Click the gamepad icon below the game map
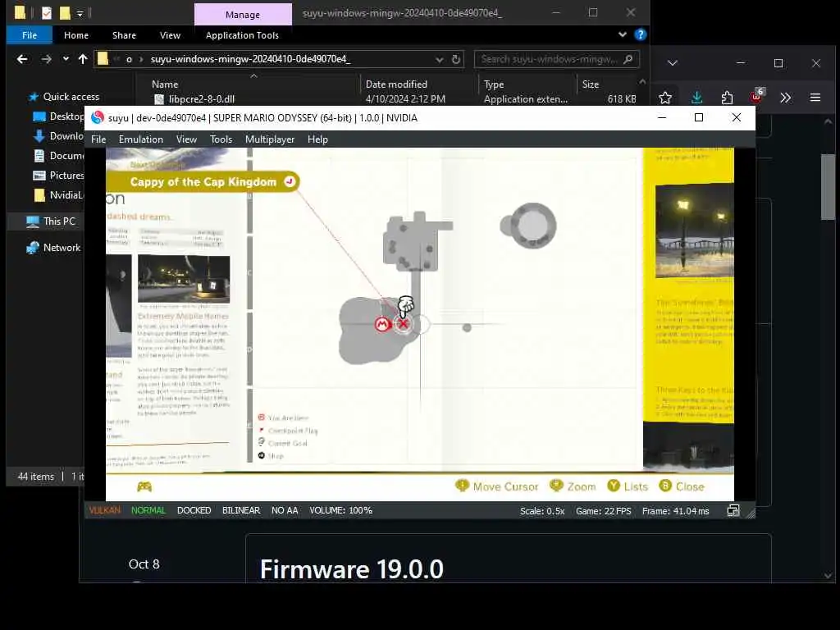This screenshot has height=630, width=840. (144, 486)
